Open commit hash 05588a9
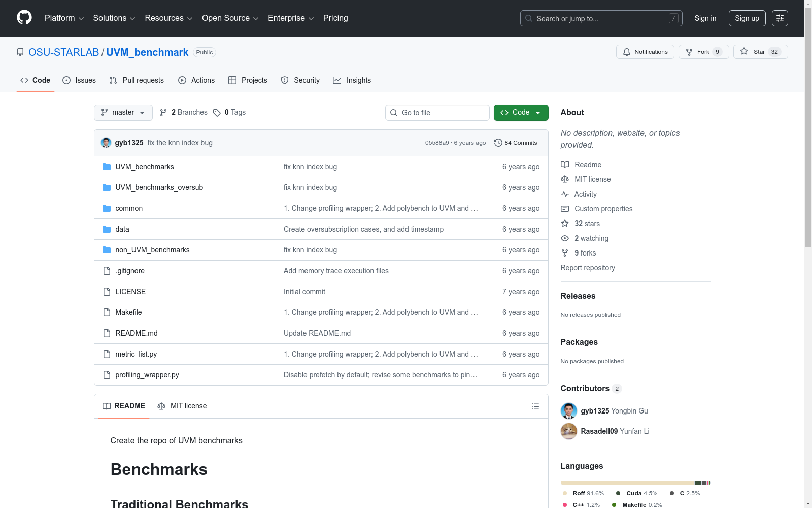This screenshot has width=812, height=508. pos(437,143)
